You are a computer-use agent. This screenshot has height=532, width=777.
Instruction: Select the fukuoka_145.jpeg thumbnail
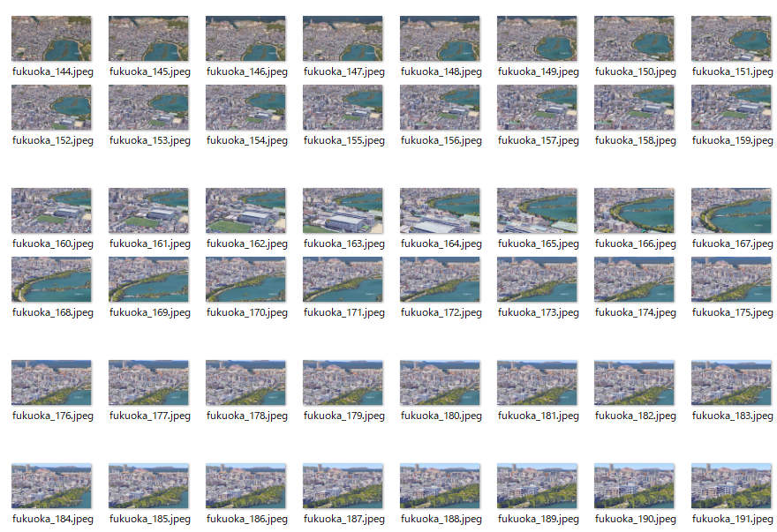[148, 38]
